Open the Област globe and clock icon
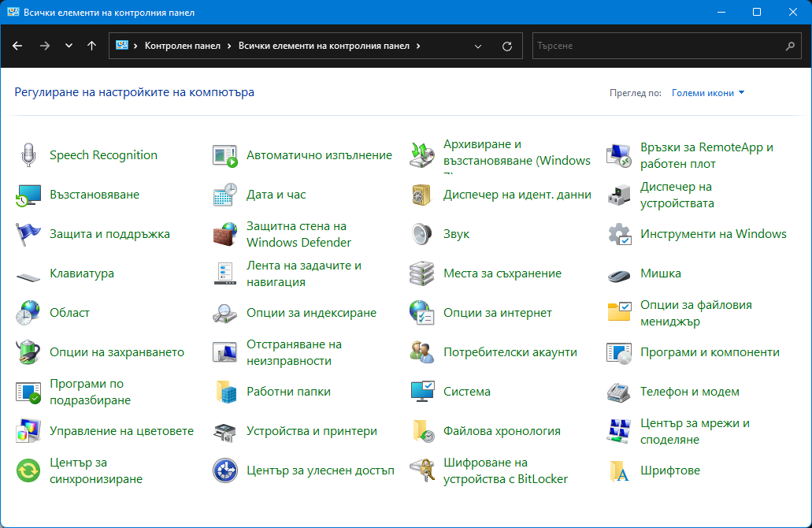812x528 pixels. click(x=28, y=313)
